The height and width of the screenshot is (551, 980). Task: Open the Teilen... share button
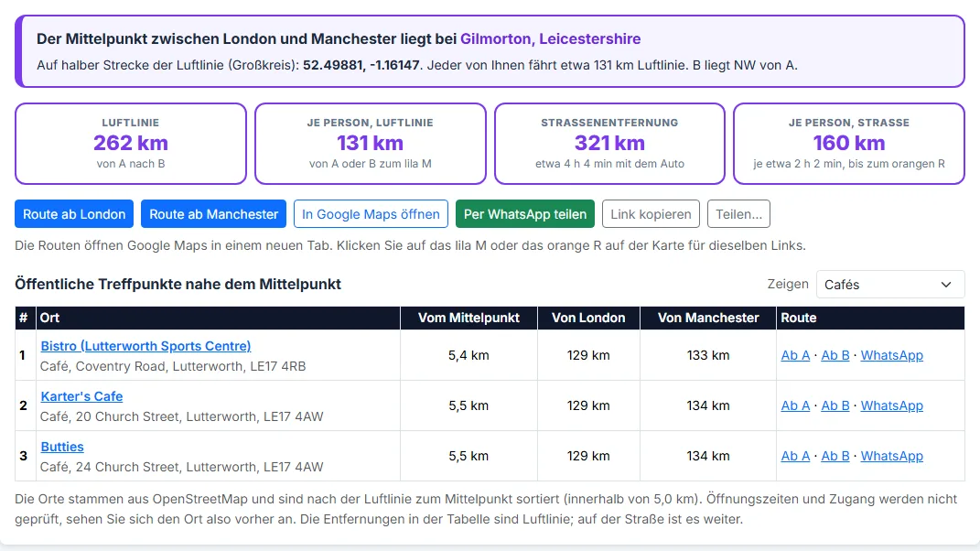pos(738,214)
